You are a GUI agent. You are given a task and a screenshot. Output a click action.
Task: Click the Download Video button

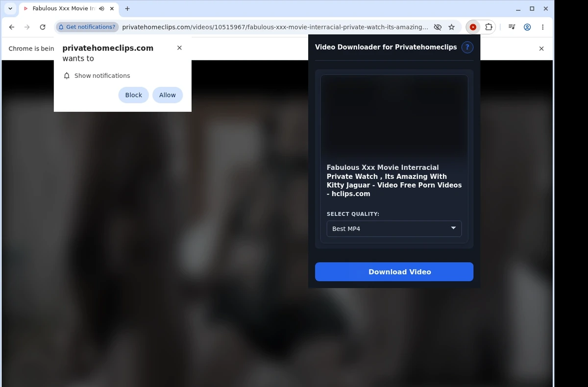(394, 272)
